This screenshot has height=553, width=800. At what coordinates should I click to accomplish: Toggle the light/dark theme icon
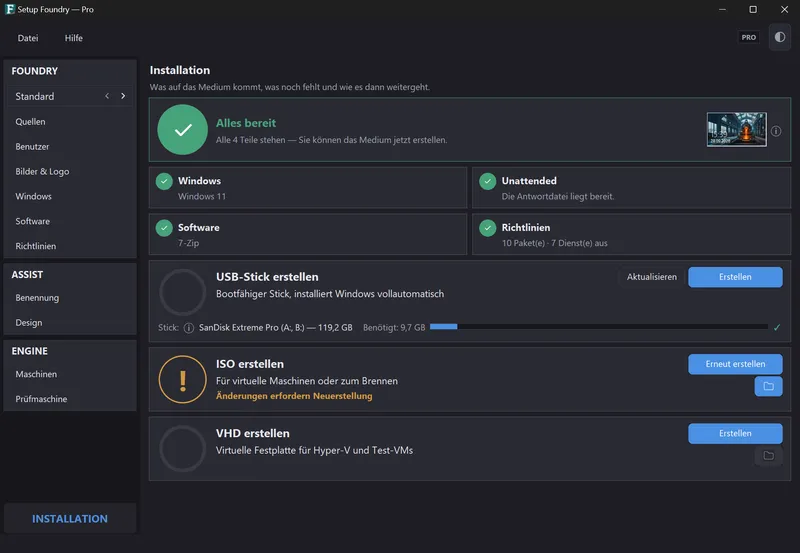point(780,37)
